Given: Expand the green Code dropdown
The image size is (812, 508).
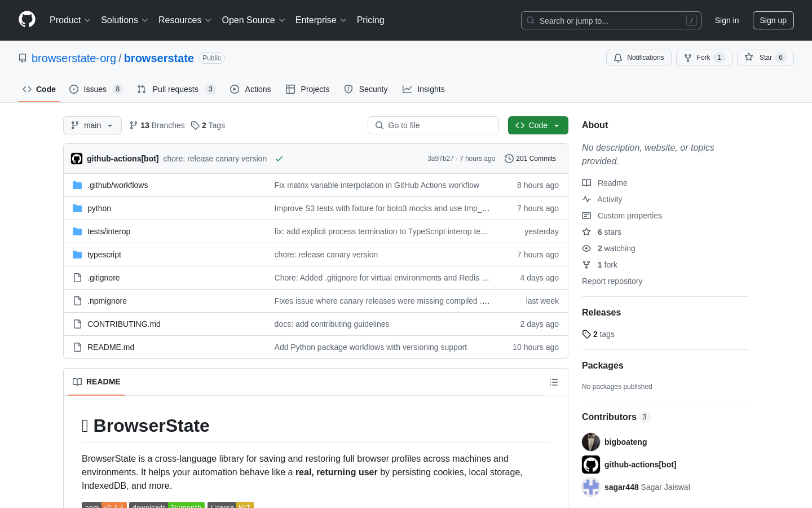Looking at the screenshot, I should tap(538, 125).
